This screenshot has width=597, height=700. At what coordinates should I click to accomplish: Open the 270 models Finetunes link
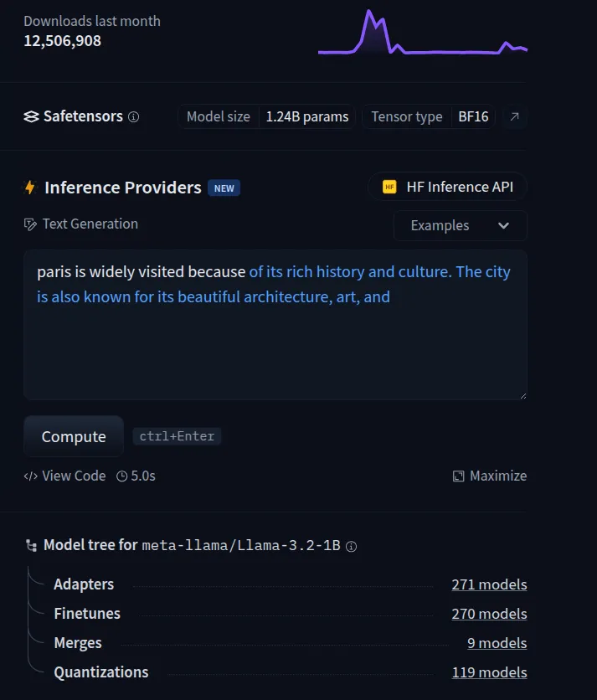[489, 614]
